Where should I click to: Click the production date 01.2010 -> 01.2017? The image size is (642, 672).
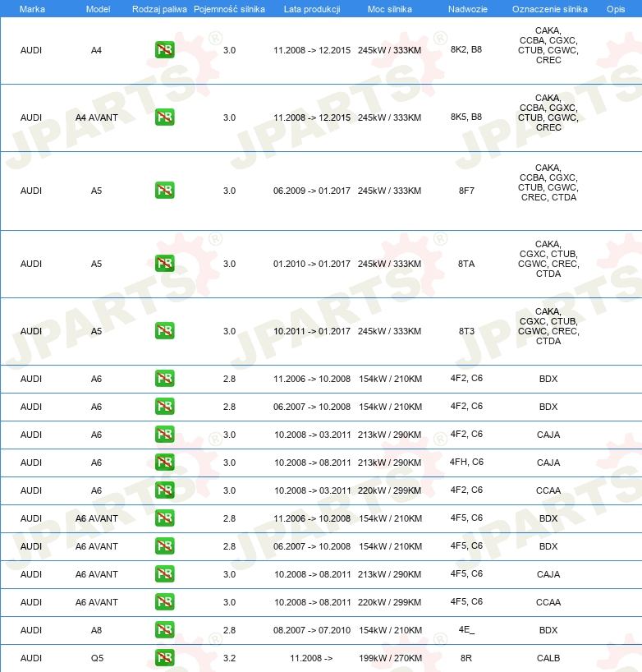[312, 264]
